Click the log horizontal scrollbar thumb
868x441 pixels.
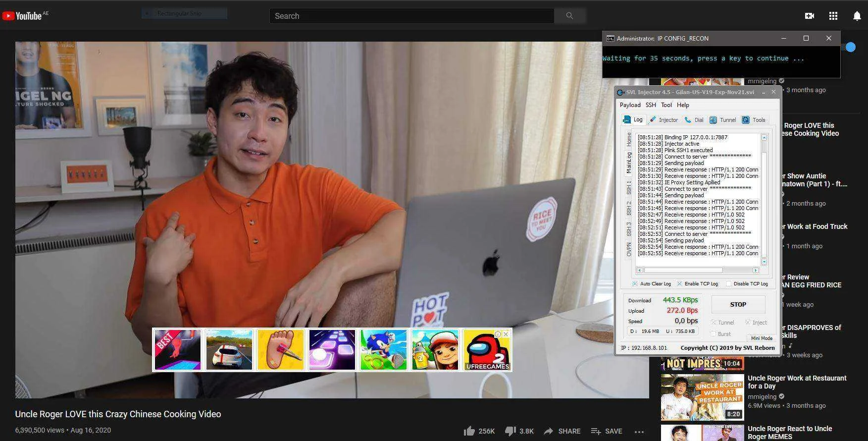click(x=683, y=271)
